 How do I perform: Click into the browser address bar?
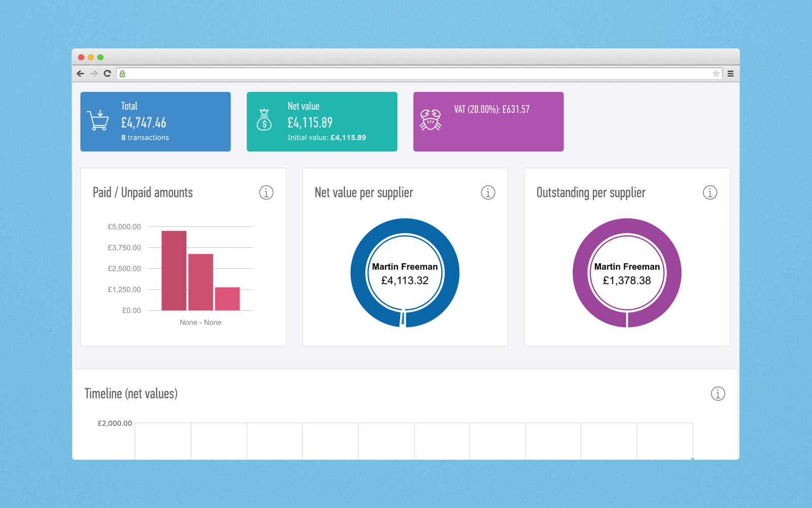click(x=419, y=74)
